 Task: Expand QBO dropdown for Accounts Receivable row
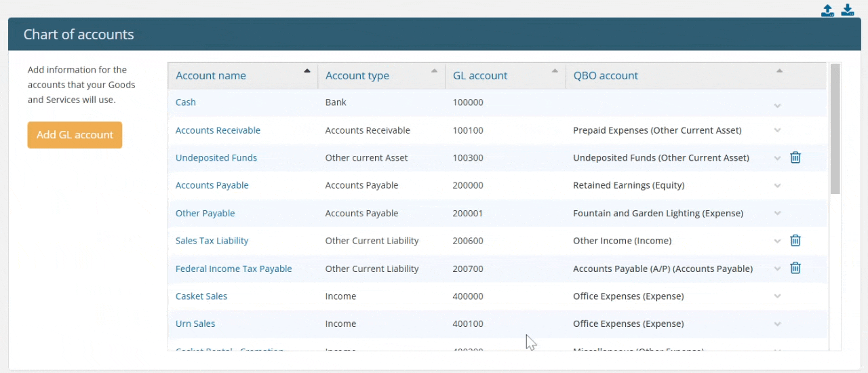click(777, 130)
